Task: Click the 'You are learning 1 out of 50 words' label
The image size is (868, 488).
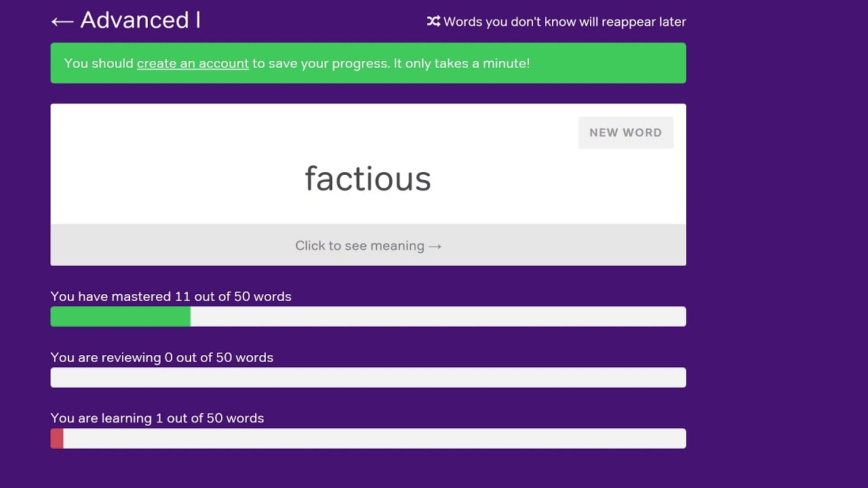Action: pyautogui.click(x=157, y=419)
